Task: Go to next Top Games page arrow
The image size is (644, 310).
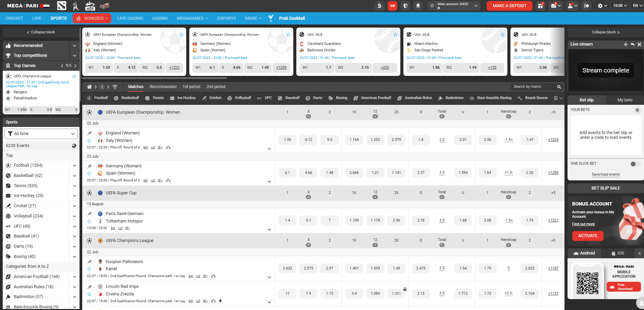Action: [75, 66]
